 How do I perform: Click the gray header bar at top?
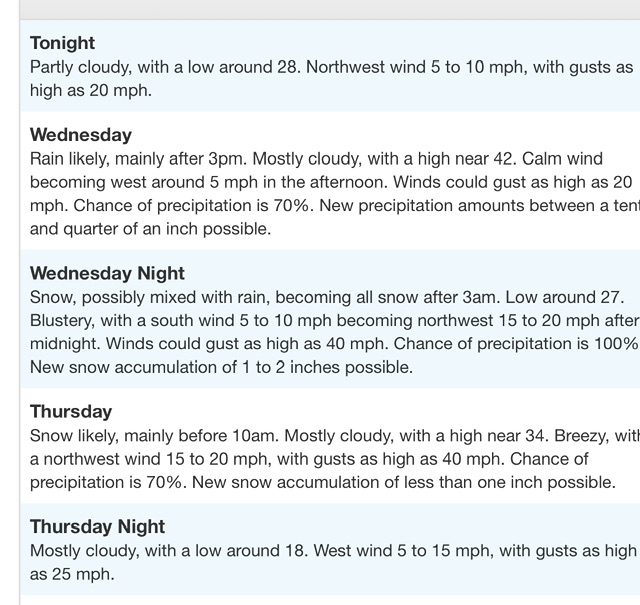320,9
